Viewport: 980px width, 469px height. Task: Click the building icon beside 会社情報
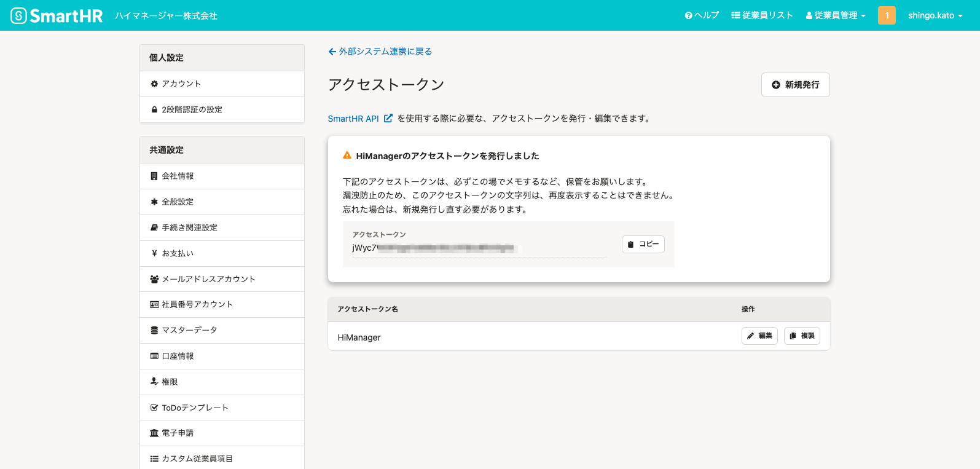[154, 176]
